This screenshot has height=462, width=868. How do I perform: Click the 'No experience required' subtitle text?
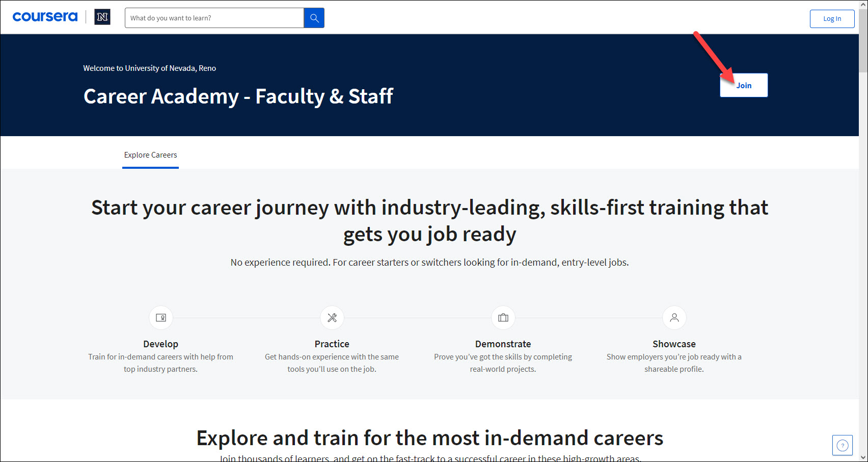click(x=429, y=262)
